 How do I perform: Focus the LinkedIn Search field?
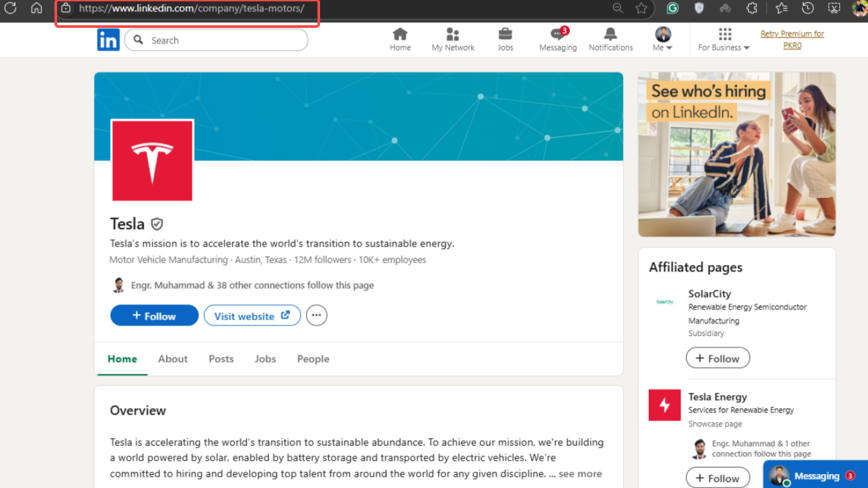coord(217,40)
